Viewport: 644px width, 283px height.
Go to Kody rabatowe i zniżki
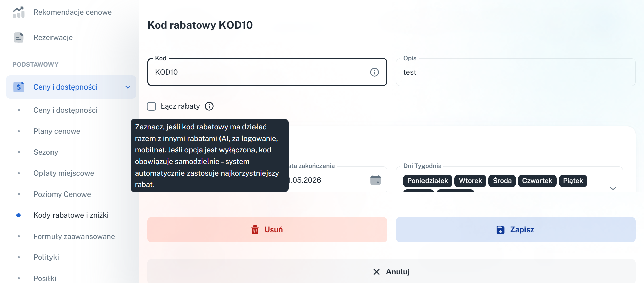(x=71, y=215)
